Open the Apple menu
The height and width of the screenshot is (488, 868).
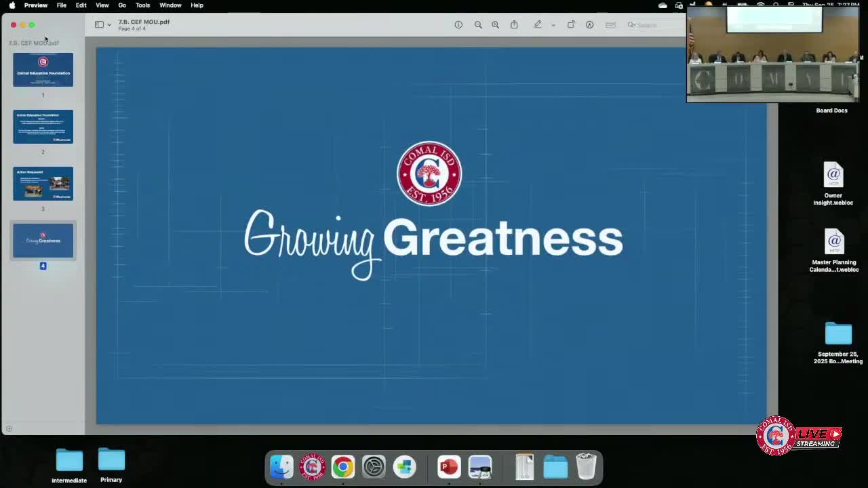click(x=12, y=5)
